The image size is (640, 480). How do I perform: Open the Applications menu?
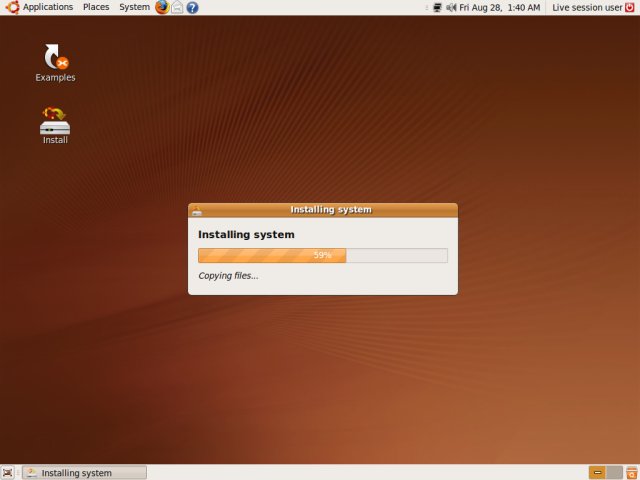pos(48,7)
